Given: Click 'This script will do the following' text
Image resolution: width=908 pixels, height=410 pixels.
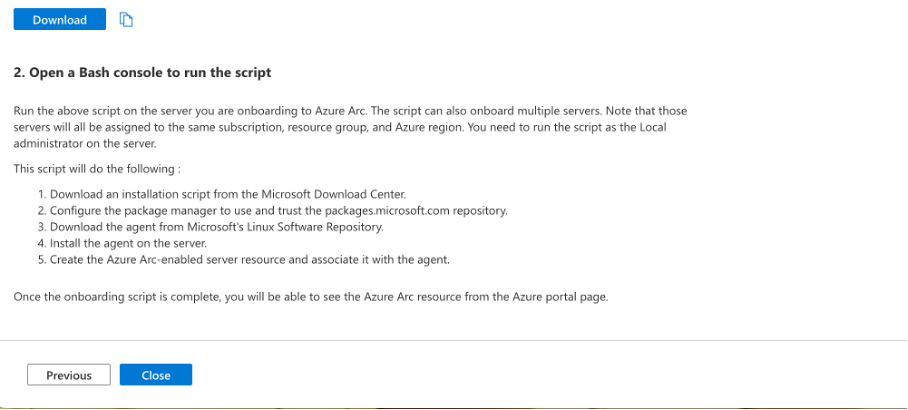Looking at the screenshot, I should [x=98, y=169].
